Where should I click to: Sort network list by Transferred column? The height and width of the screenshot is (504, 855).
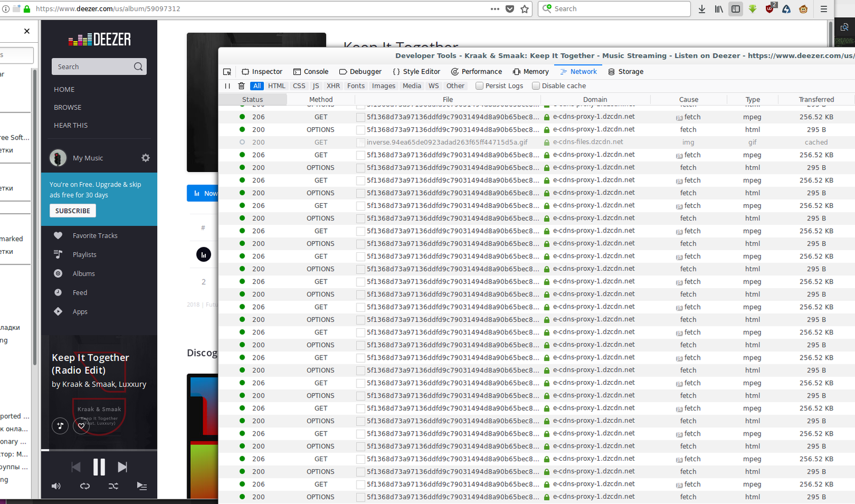coord(816,99)
